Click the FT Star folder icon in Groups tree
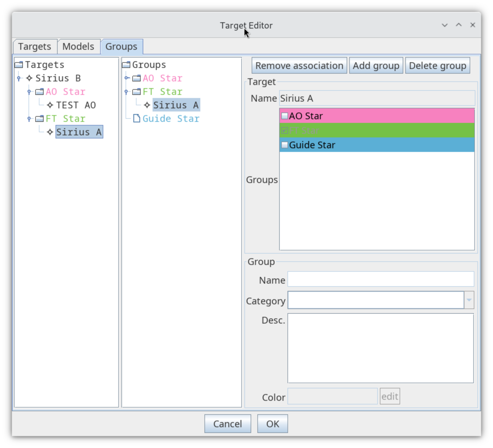The height and width of the screenshot is (448, 493). [x=136, y=92]
